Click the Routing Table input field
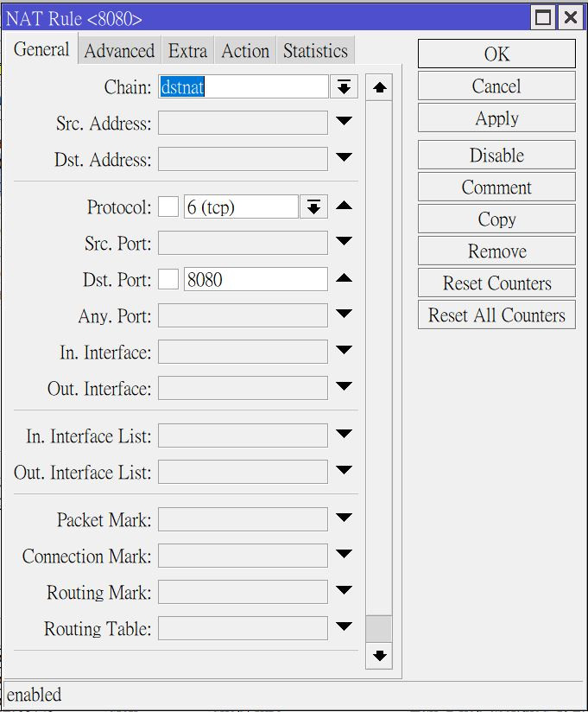Screen dimensions: 588x712 243,628
